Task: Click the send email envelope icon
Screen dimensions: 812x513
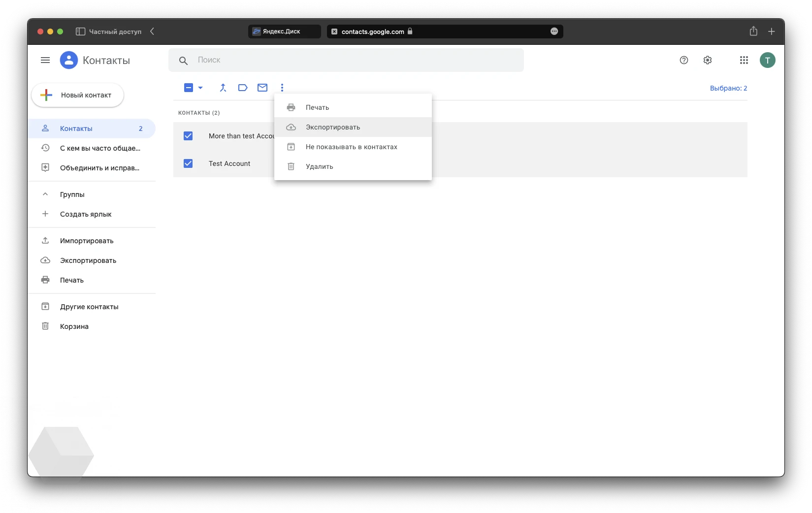Action: [262, 88]
